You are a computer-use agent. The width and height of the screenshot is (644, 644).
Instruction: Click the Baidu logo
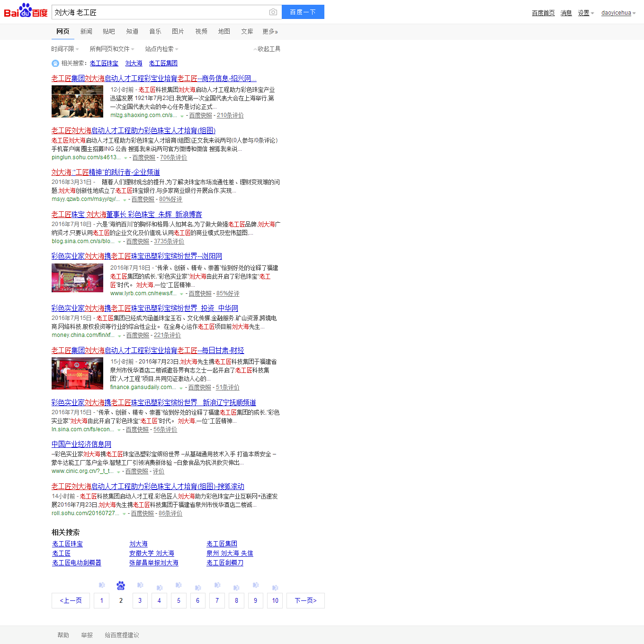[x=26, y=10]
